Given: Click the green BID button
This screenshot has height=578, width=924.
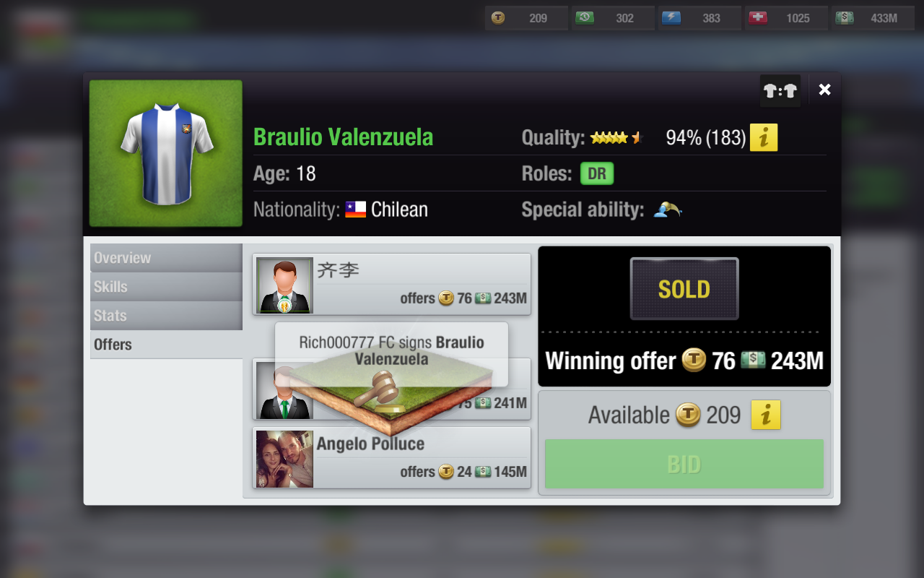Looking at the screenshot, I should [684, 464].
